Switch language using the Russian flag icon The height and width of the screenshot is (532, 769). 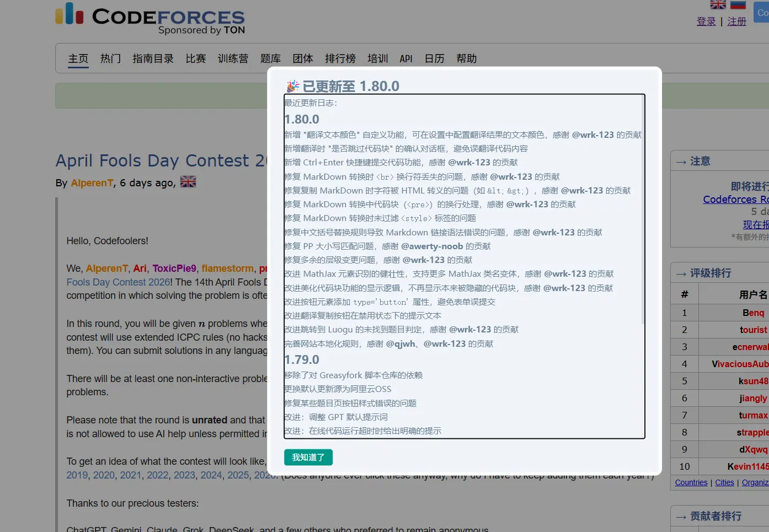click(738, 4)
